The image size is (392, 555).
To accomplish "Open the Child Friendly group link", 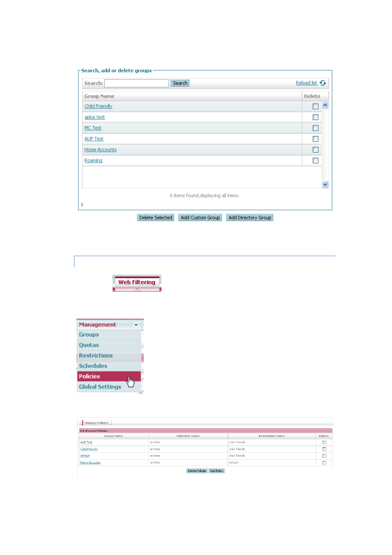I will click(x=98, y=106).
